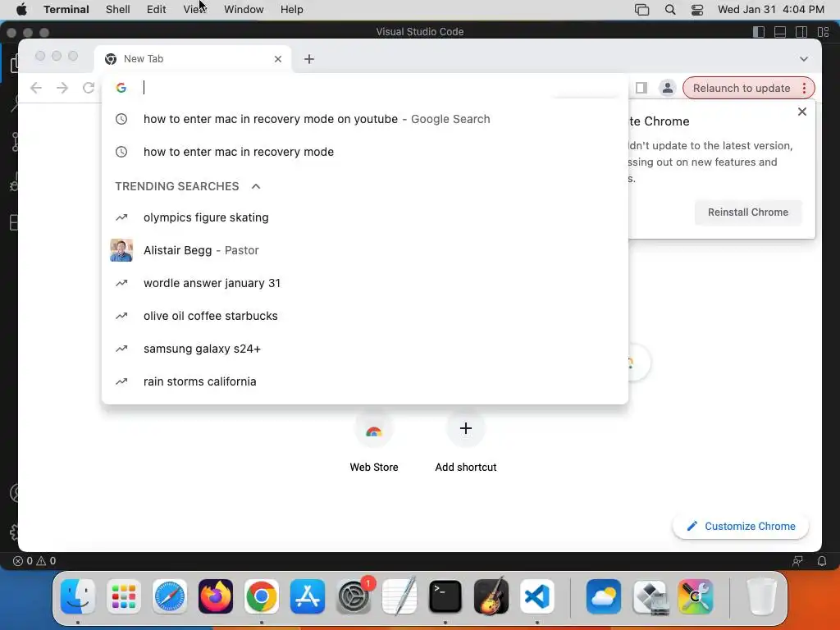
Task: Click Add shortcut plus icon
Action: [466, 428]
